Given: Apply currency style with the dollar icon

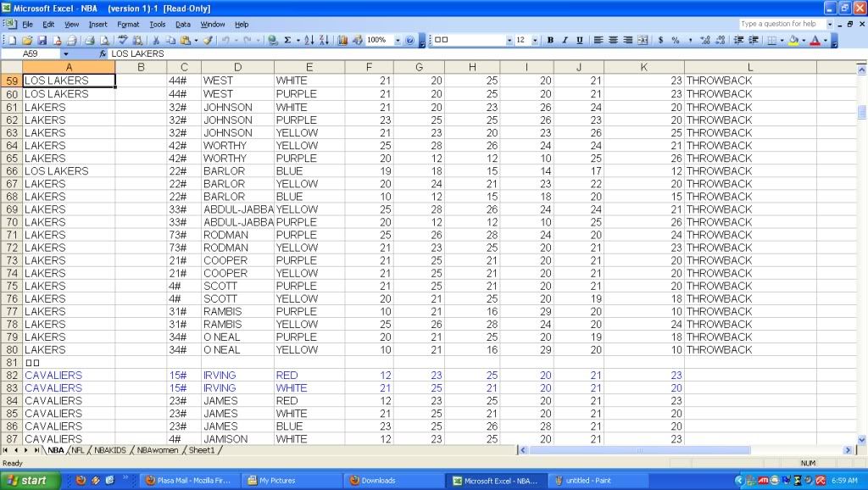Looking at the screenshot, I should [x=660, y=40].
